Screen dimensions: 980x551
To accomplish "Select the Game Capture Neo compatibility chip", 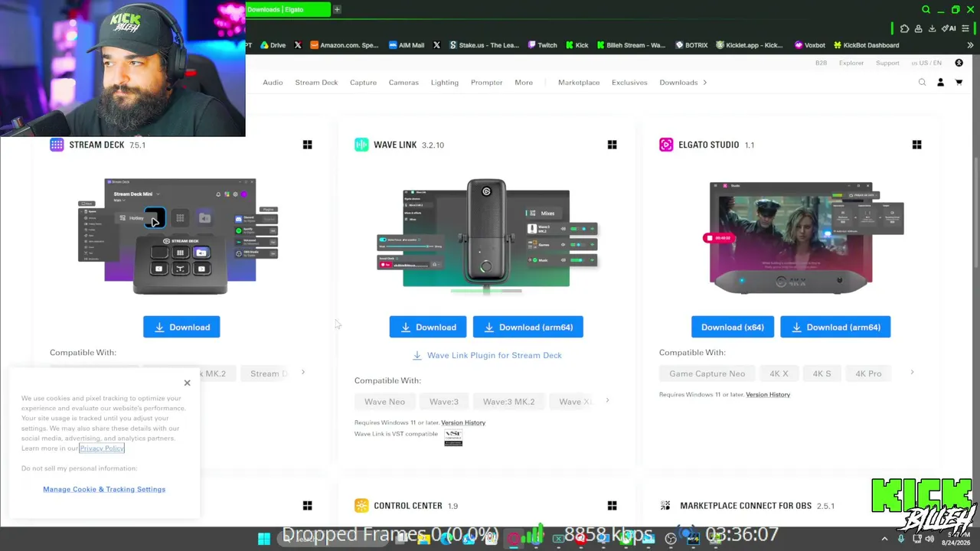I will click(x=707, y=373).
